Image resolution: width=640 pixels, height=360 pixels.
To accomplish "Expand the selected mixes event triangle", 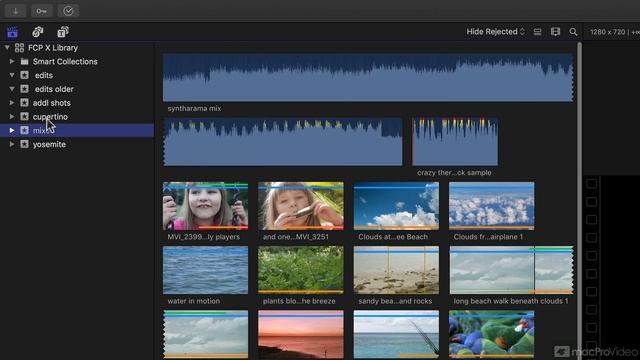I will pos(12,130).
